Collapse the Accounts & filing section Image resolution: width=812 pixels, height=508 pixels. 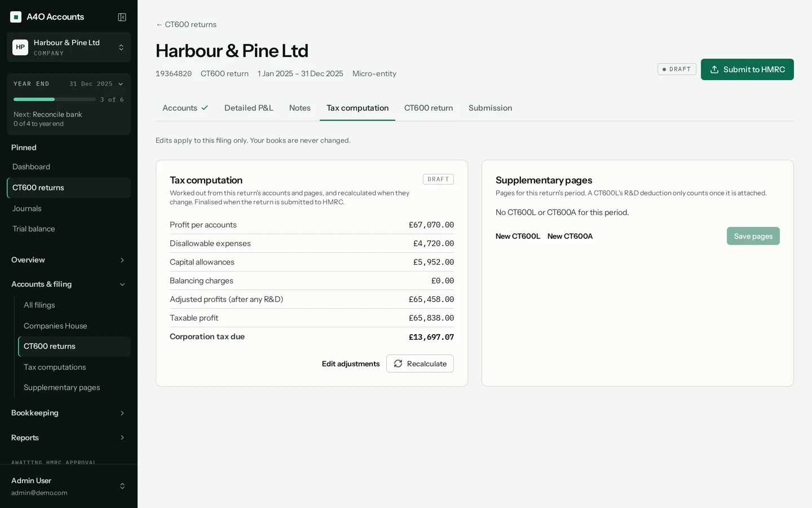(69, 284)
